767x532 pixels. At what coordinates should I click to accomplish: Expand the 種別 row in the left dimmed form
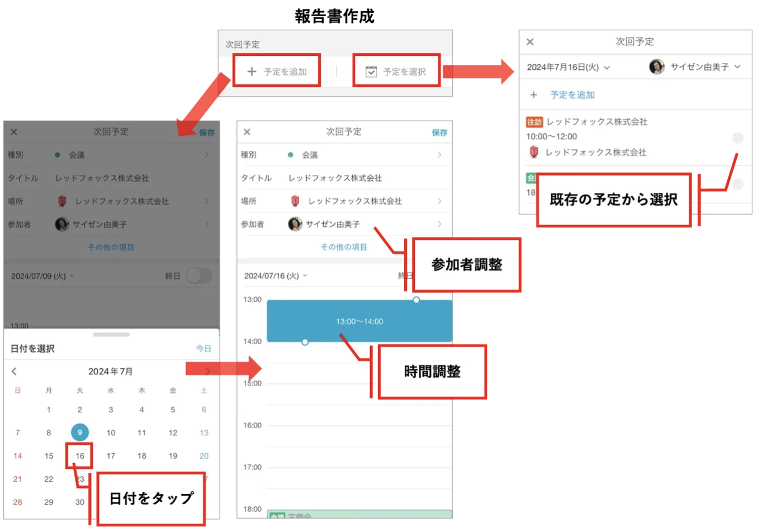point(111,155)
